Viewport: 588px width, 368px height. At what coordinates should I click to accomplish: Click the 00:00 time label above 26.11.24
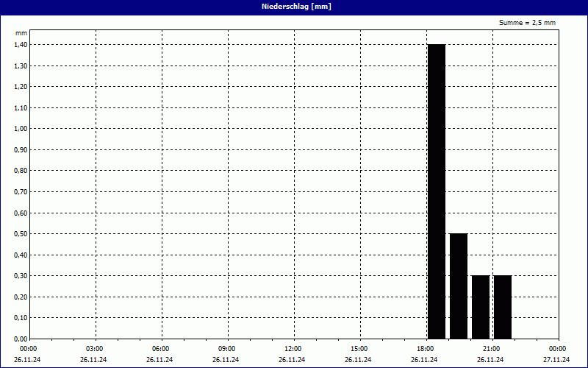28,349
